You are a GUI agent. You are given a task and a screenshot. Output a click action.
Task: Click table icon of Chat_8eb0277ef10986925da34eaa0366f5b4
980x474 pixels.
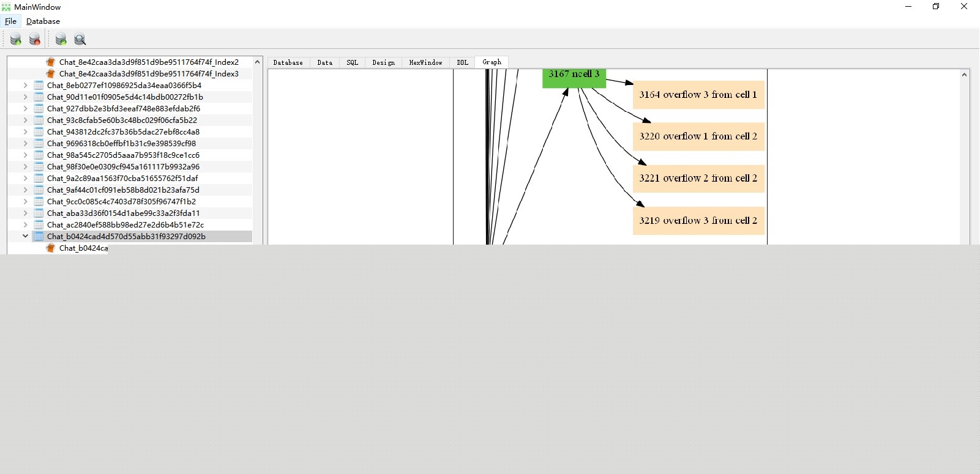[x=39, y=85]
